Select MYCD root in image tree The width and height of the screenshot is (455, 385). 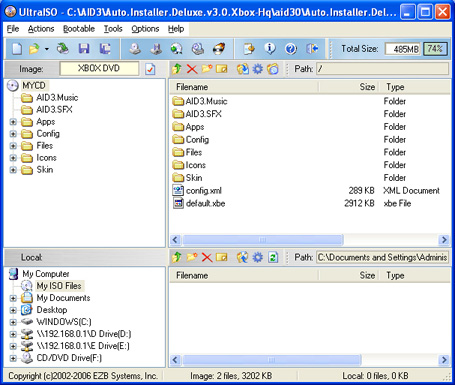34,86
